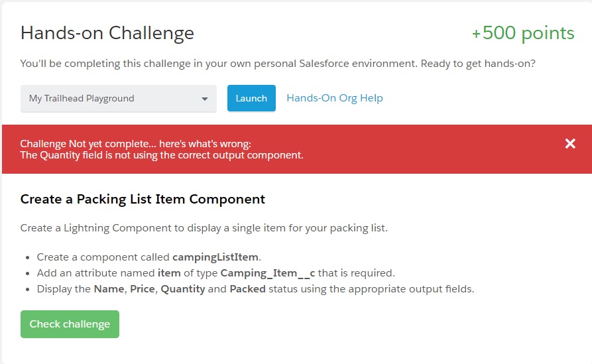The height and width of the screenshot is (364, 592).
Task: Click the green Check challenge button
Action: (x=70, y=324)
